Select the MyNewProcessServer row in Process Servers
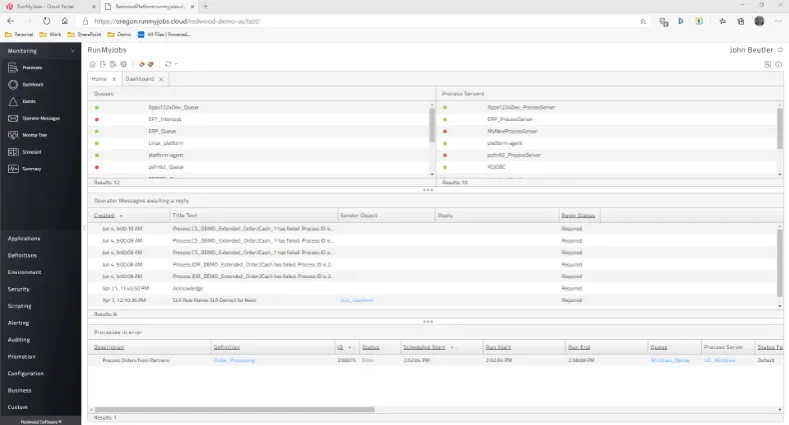This screenshot has height=425, width=789. pos(607,131)
